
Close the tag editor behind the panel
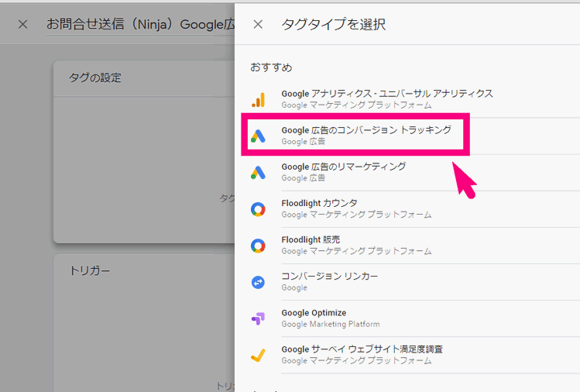pos(23,25)
